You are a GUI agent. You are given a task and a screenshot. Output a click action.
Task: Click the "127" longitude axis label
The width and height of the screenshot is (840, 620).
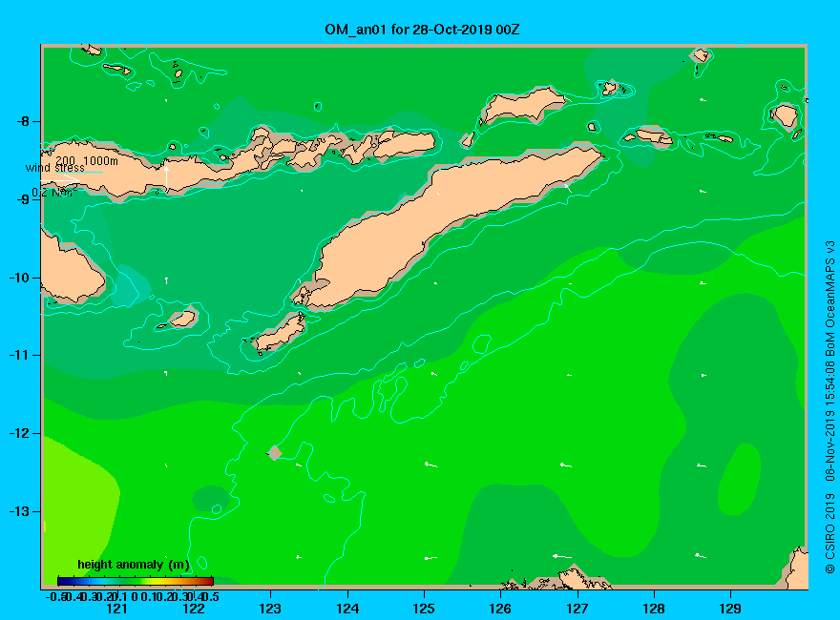(x=577, y=609)
